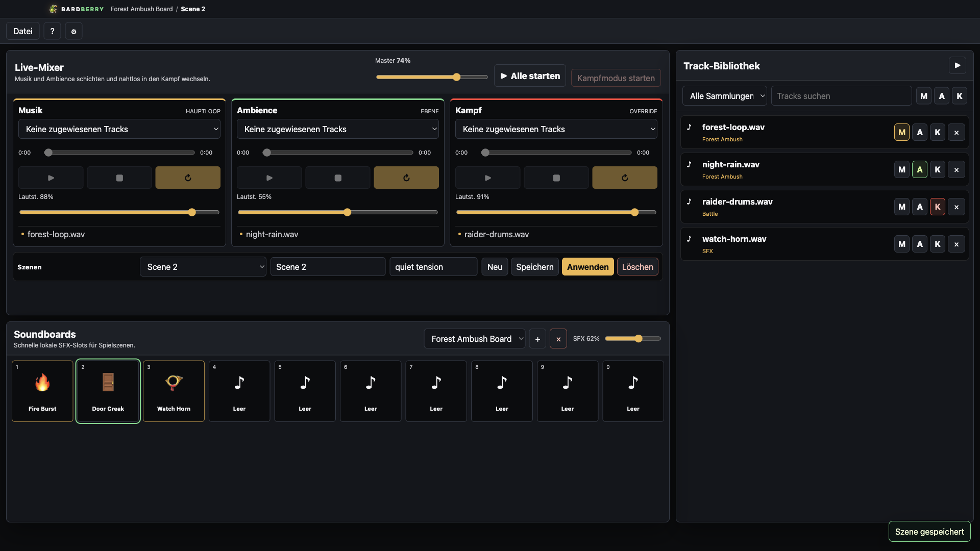
Task: Open settings gear icon in toolbar
Action: tap(73, 31)
